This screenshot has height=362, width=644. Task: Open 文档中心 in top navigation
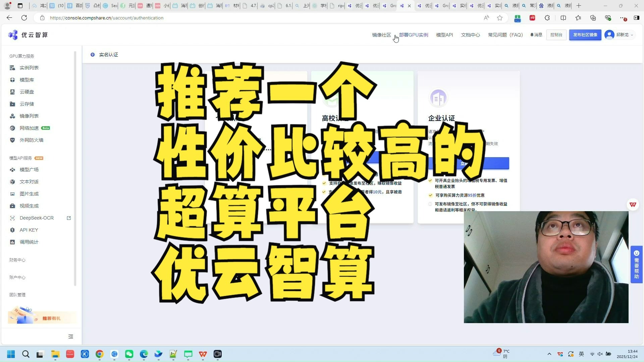470,35
